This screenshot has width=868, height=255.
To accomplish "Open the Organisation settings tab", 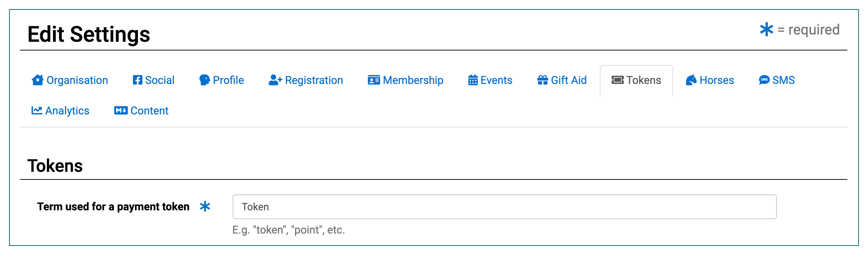I will click(x=77, y=80).
